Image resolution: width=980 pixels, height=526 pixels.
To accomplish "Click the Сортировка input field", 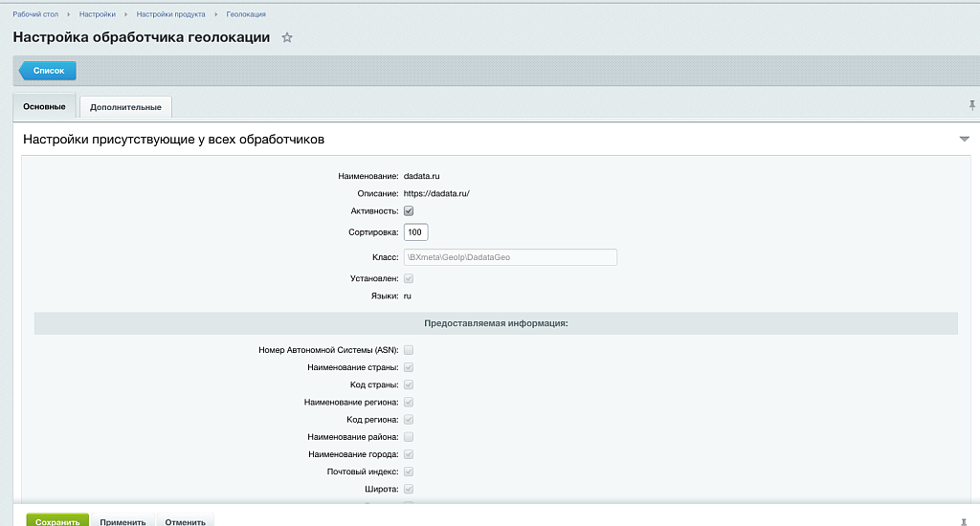I will point(415,232).
